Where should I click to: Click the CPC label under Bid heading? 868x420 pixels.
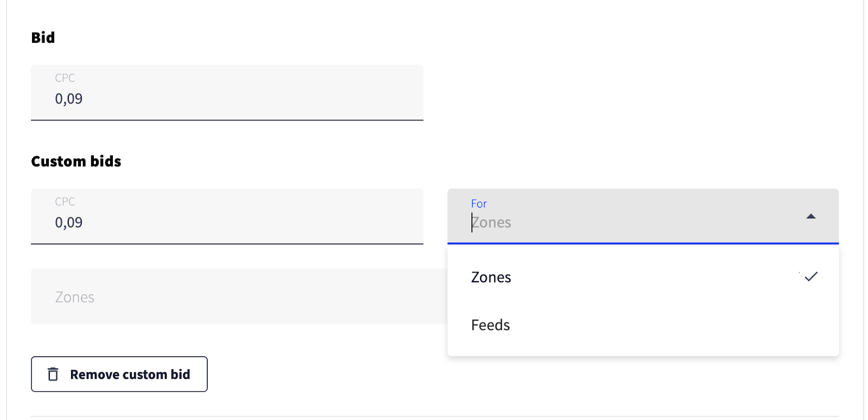pyautogui.click(x=65, y=78)
